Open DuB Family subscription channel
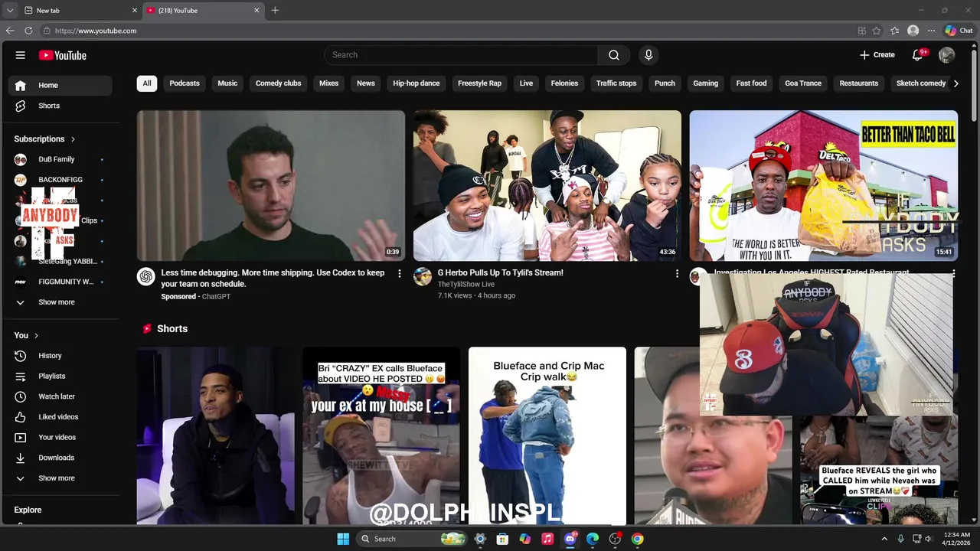 pos(60,159)
